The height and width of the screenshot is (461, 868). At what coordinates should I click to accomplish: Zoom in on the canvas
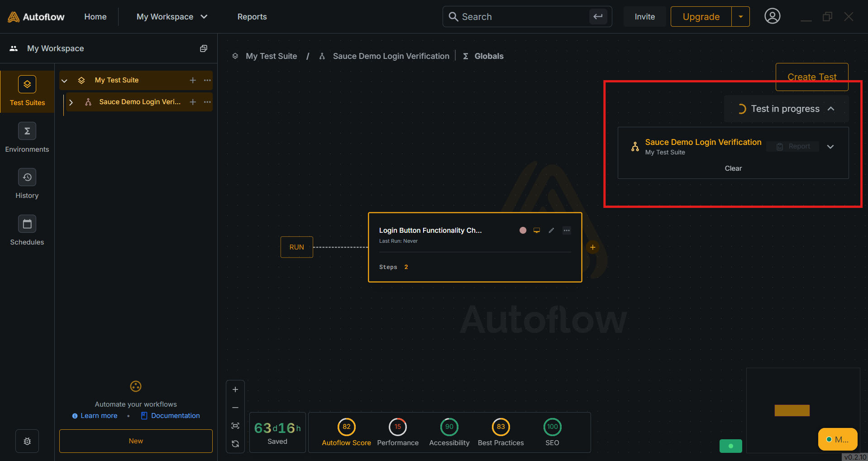[x=235, y=389]
